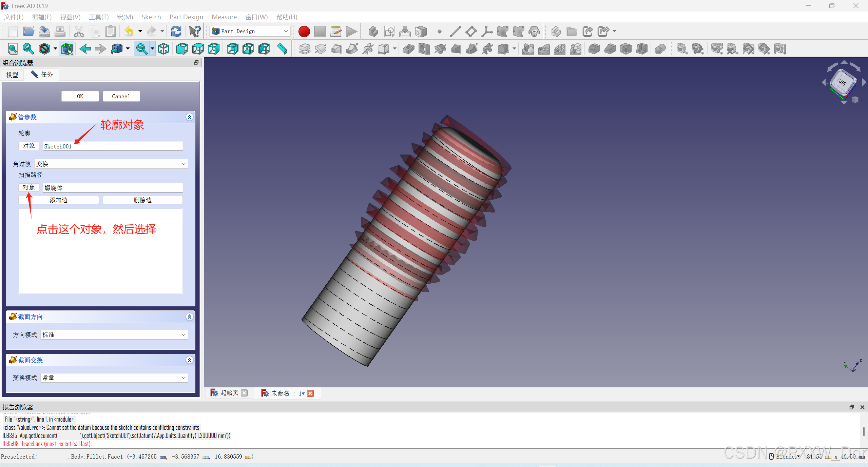The image size is (868, 467).
Task: Click the Fit all view icon
Action: [13, 49]
